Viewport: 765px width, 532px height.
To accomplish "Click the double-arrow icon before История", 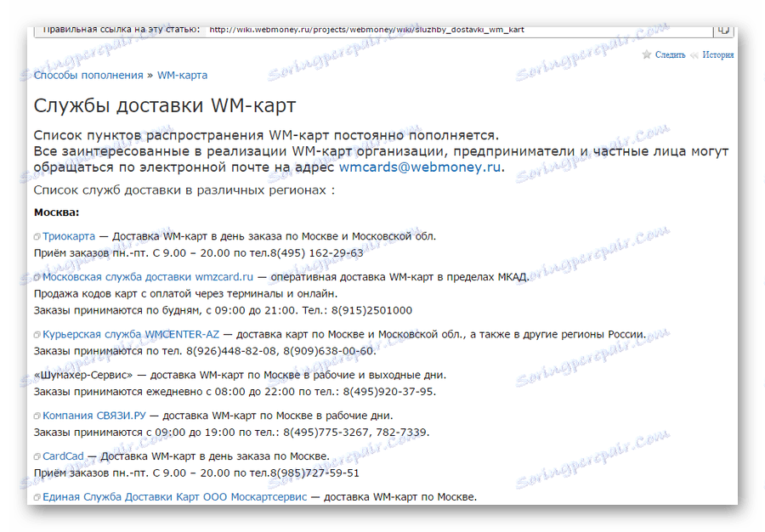I will [694, 55].
